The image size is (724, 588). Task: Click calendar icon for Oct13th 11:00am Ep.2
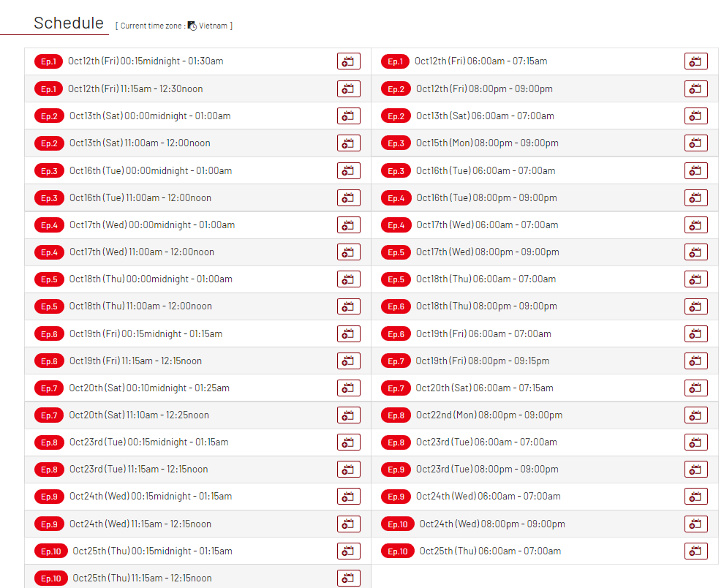[349, 143]
